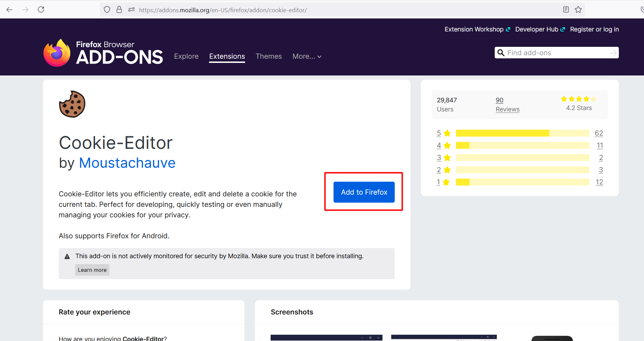Bookmark this page with the star icon
This screenshot has height=341, width=644.
[578, 10]
